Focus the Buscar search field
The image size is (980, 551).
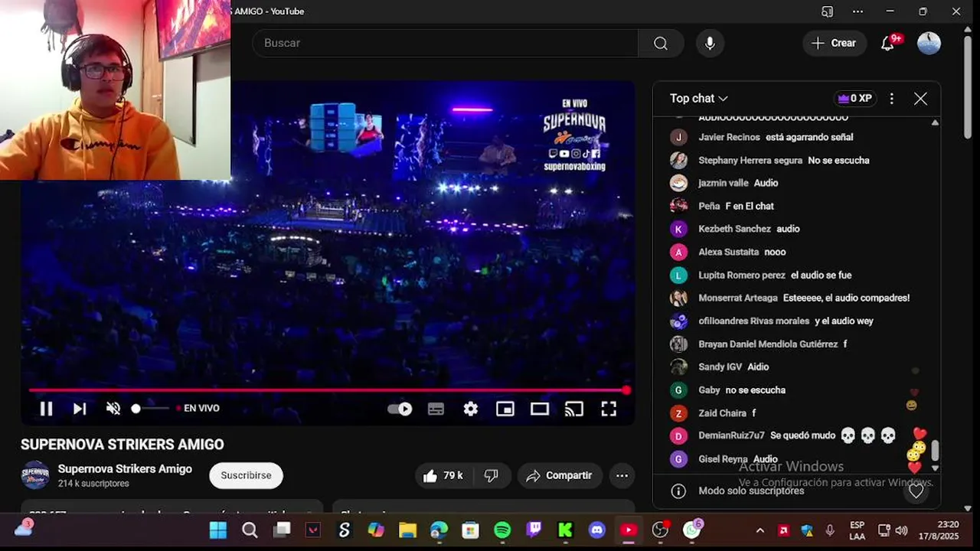446,43
